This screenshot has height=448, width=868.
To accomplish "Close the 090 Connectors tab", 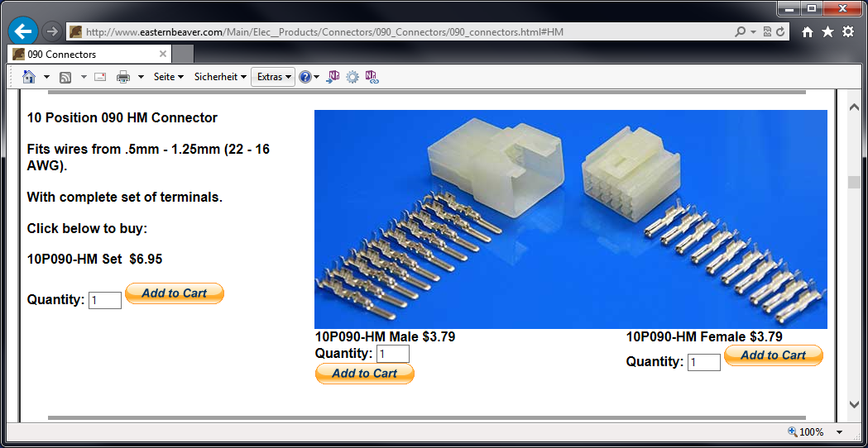I will pos(163,55).
